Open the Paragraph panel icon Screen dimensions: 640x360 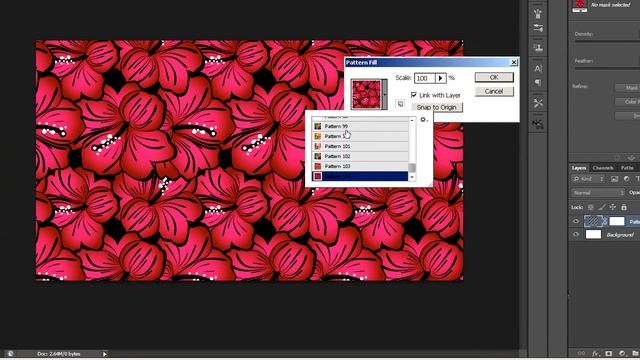click(x=538, y=83)
